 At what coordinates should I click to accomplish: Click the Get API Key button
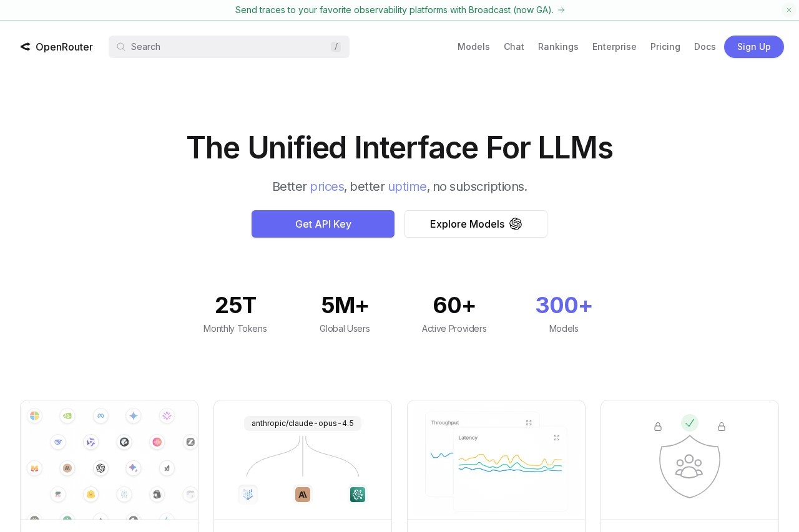click(x=323, y=224)
